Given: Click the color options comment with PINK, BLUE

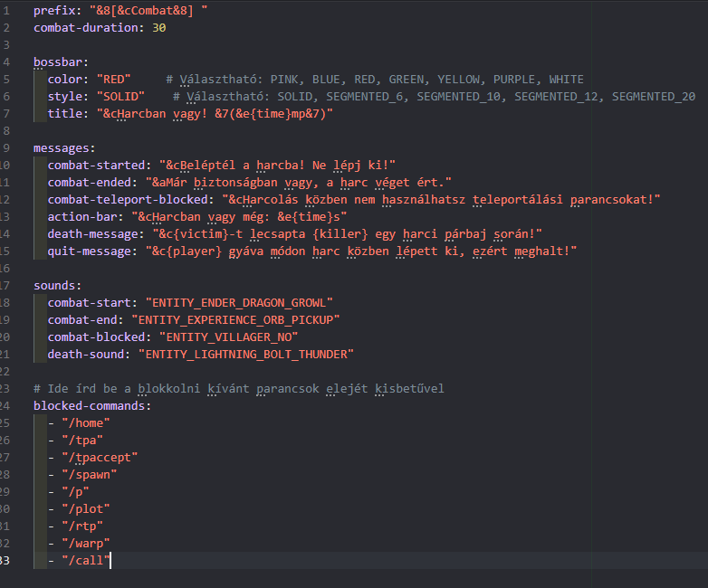Looking at the screenshot, I should (x=375, y=80).
